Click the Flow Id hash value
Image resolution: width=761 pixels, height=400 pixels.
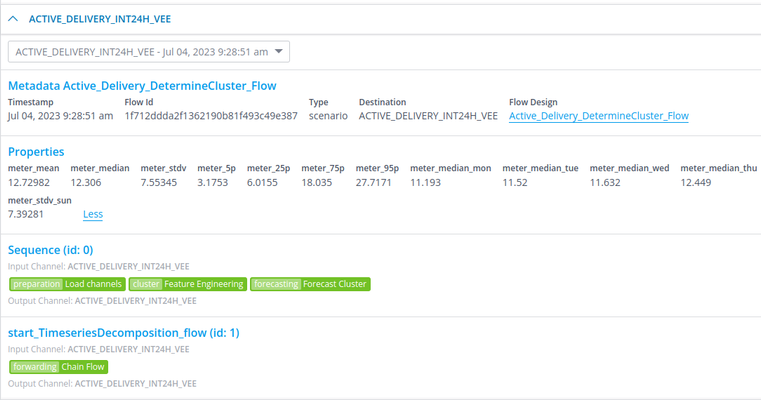pyautogui.click(x=210, y=116)
